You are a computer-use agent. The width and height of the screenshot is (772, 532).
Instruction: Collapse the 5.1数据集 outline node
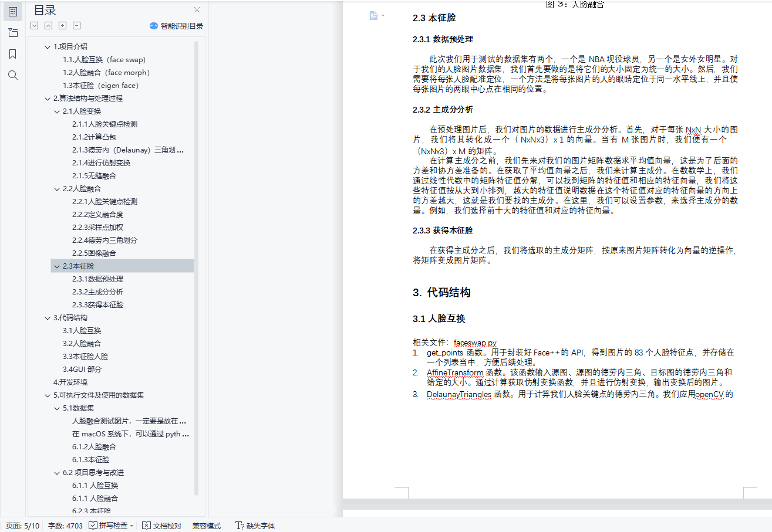click(x=57, y=408)
